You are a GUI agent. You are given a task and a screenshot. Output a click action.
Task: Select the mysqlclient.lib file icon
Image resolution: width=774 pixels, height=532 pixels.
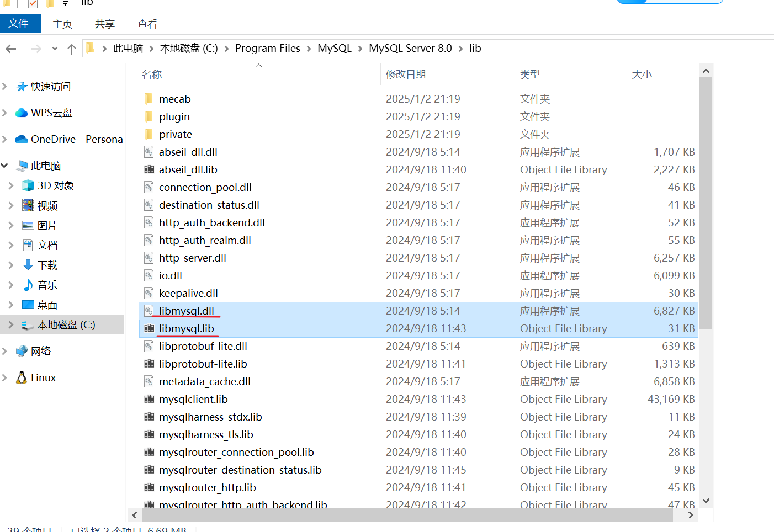coord(150,399)
